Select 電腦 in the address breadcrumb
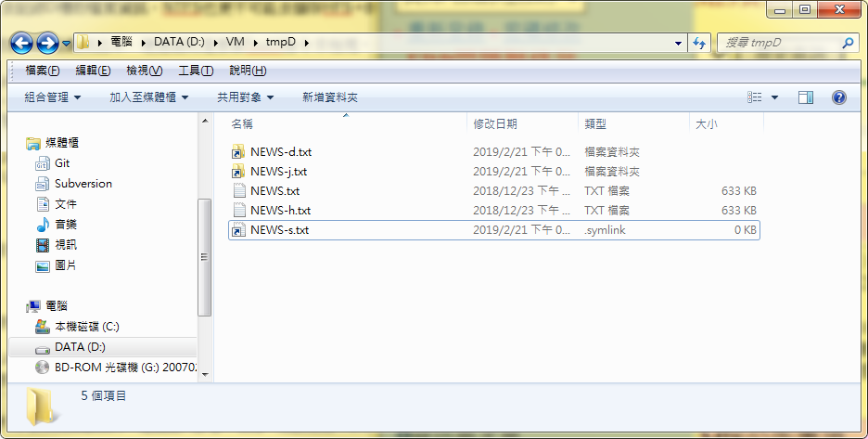The height and width of the screenshot is (439, 868). (121, 42)
